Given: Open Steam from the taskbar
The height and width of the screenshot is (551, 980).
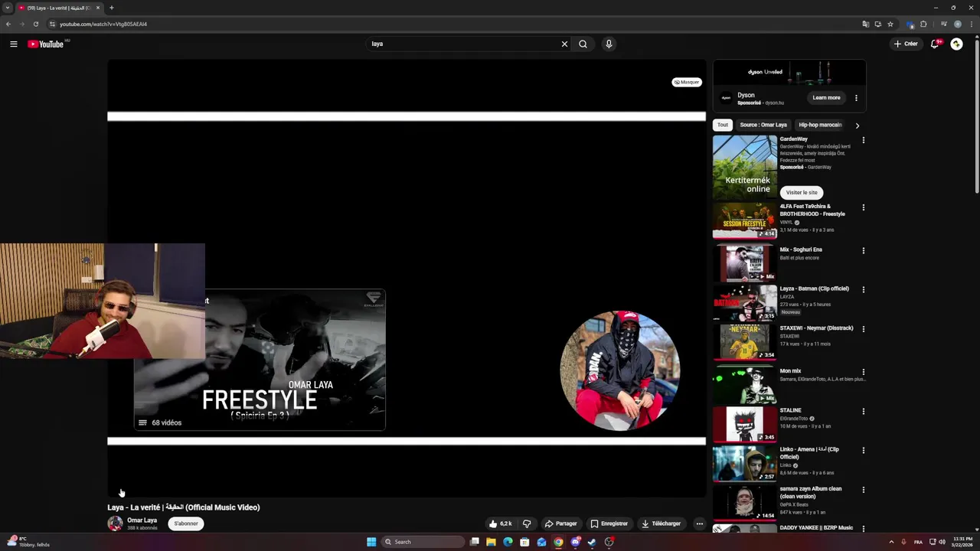Looking at the screenshot, I should click(592, 542).
